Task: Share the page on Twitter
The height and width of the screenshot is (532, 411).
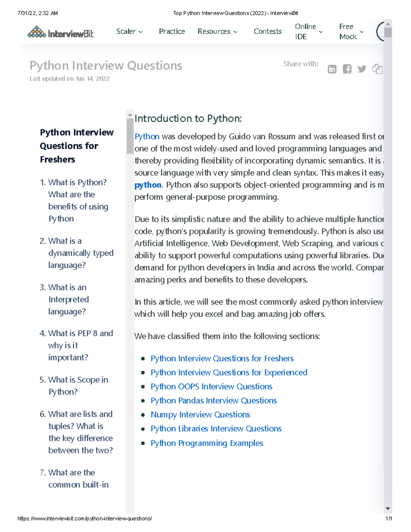Action: pyautogui.click(x=362, y=69)
